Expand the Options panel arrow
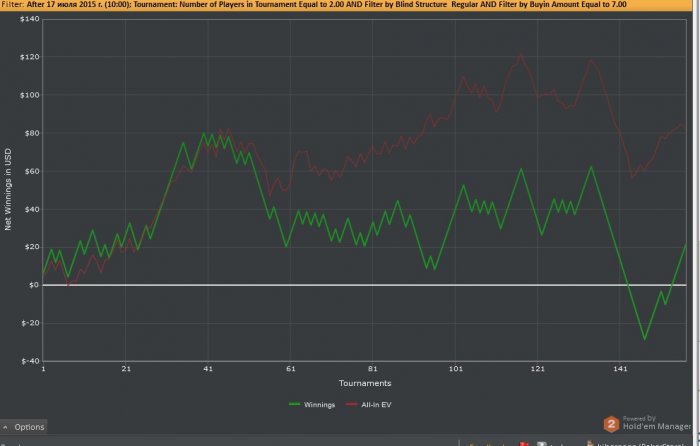This screenshot has height=446, width=700. pos(7,427)
